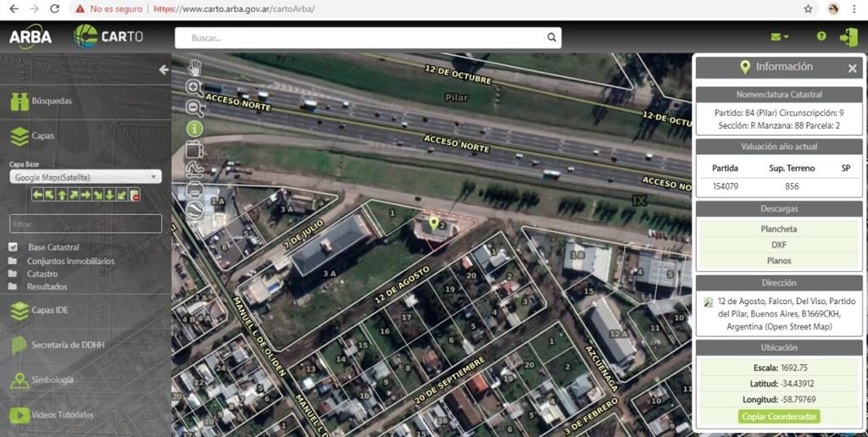Screen dimensions: 868x437
Task: Click the Filtrar layer filter field
Action: pyautogui.click(x=85, y=224)
